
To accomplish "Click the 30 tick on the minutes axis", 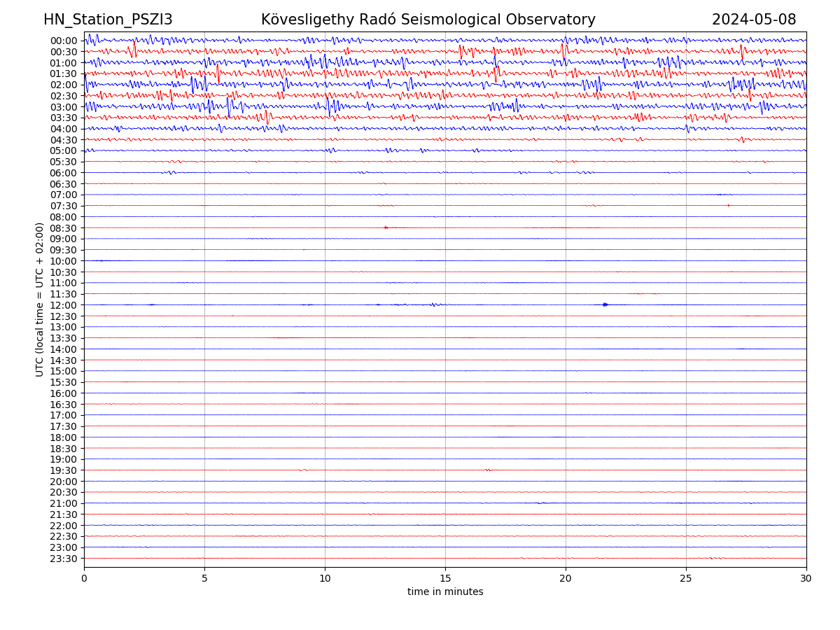I will pos(806,579).
